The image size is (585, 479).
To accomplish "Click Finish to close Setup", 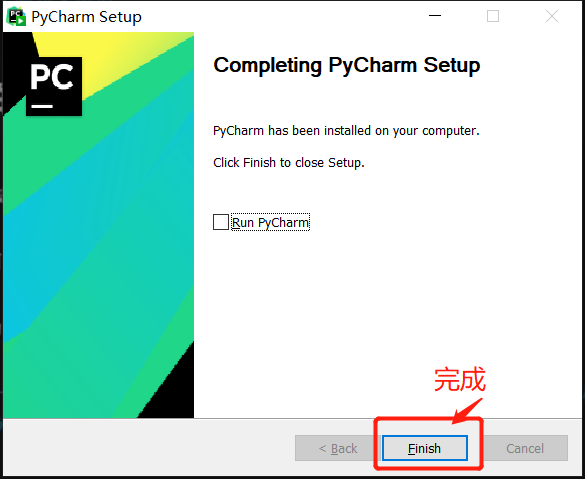I will pyautogui.click(x=425, y=448).
